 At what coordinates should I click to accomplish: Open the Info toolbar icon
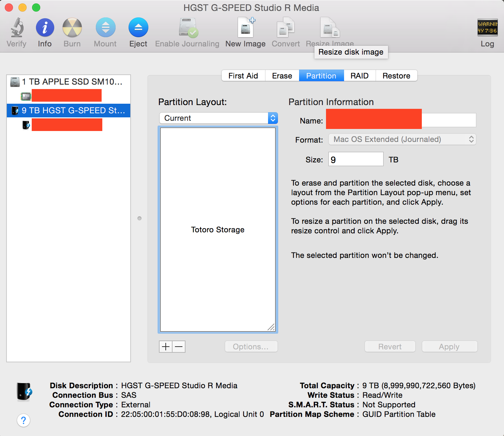pyautogui.click(x=45, y=28)
